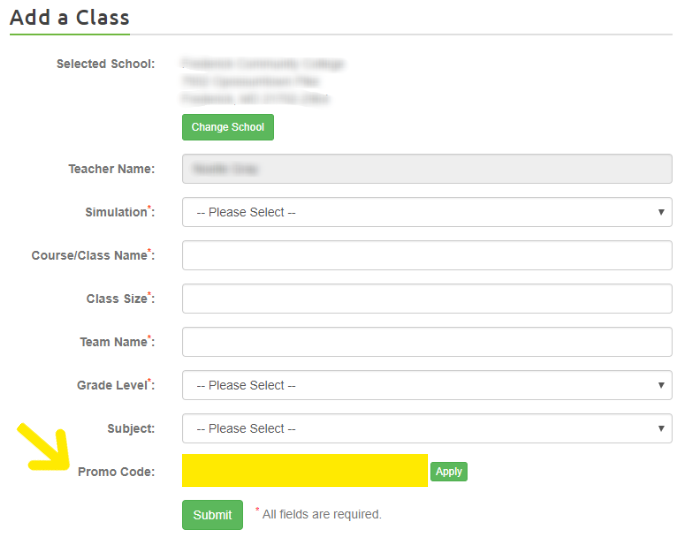Focus the Course/Class Name text field
Screen dimensions: 691x542
click(427, 255)
